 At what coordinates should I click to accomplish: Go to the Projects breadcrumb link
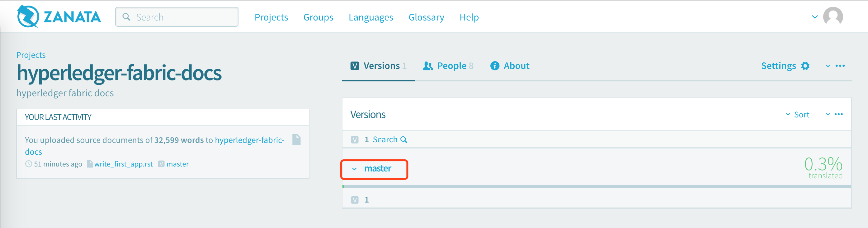(x=31, y=55)
